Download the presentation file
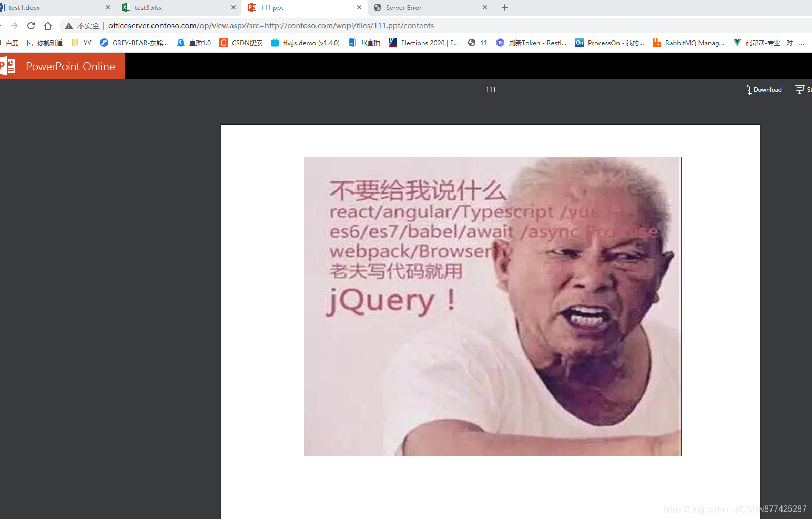Image resolution: width=812 pixels, height=519 pixels. coord(762,90)
